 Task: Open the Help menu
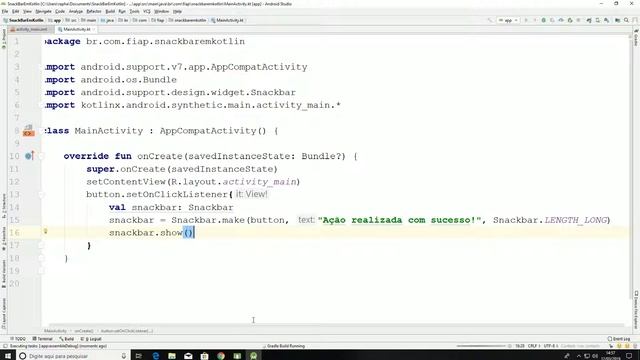click(177, 11)
